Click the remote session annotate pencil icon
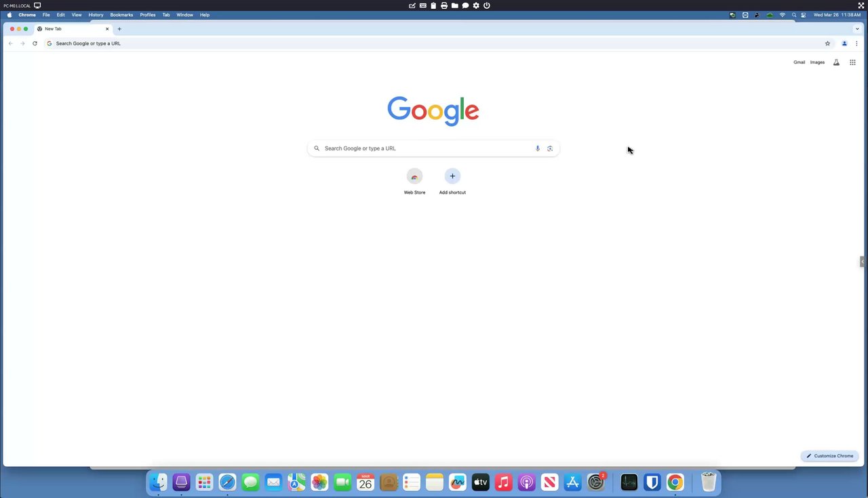The width and height of the screenshot is (868, 498). [x=412, y=5]
